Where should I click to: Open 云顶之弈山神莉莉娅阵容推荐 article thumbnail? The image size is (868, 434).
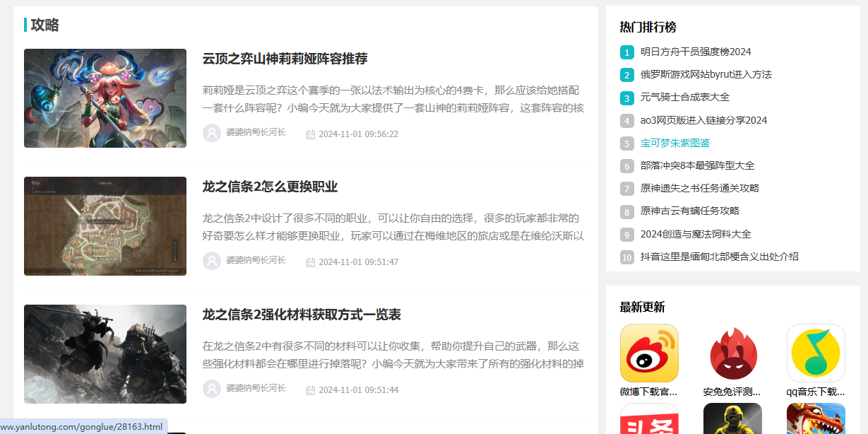105,98
